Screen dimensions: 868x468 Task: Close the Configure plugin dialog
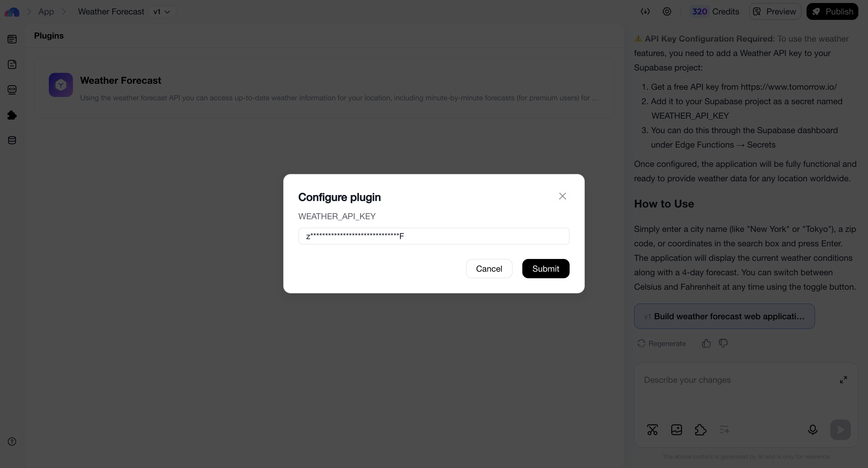tap(562, 196)
